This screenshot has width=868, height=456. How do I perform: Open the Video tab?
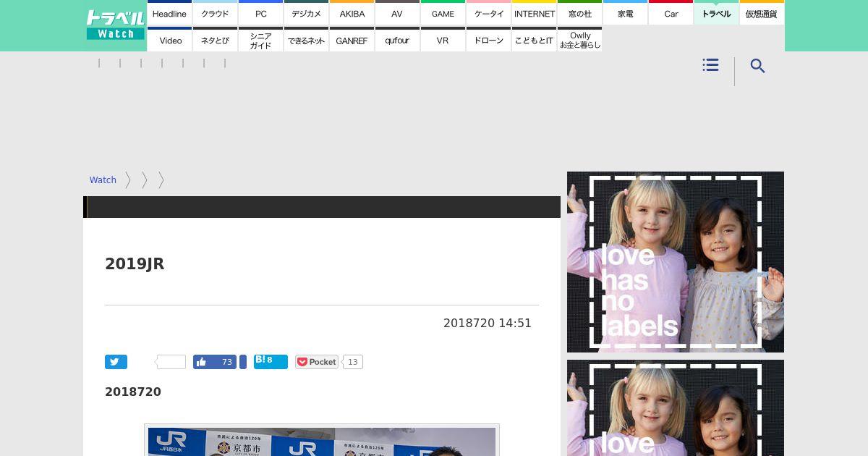point(169,40)
